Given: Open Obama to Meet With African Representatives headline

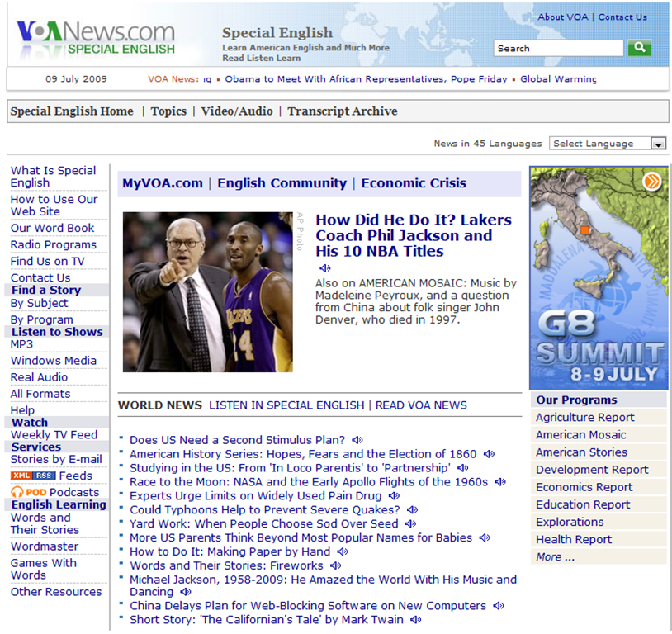Looking at the screenshot, I should [366, 79].
